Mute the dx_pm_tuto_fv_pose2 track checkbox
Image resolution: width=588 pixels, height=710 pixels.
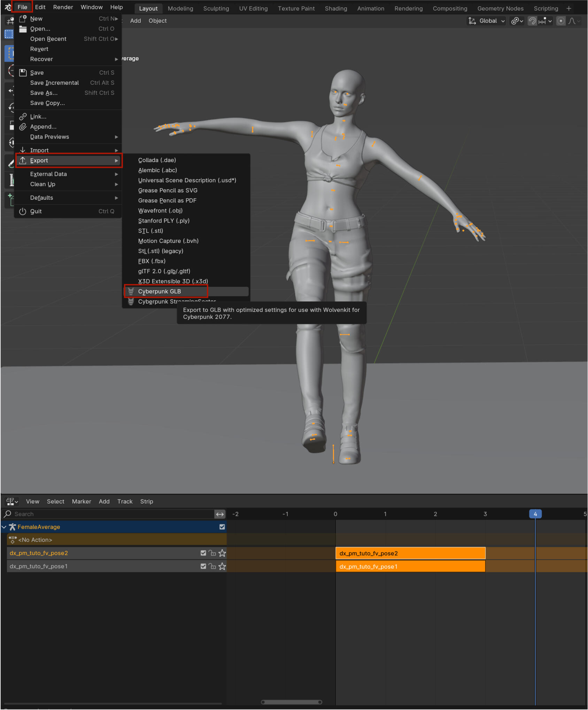tap(203, 553)
